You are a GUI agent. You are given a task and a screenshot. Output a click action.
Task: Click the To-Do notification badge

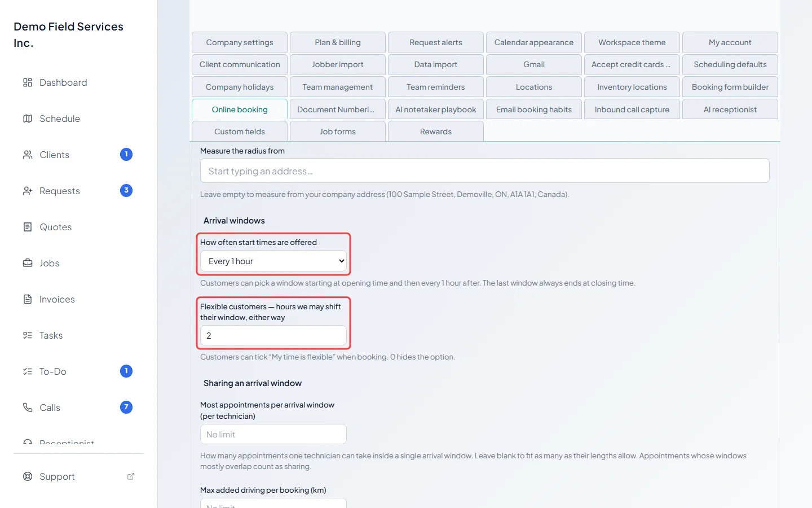pos(126,371)
